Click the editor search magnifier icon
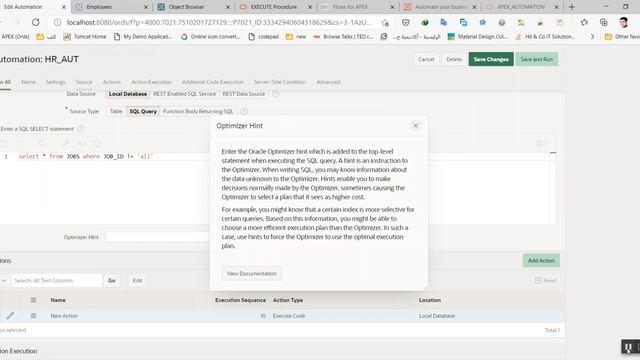This screenshot has height=360, width=640. (42, 143)
